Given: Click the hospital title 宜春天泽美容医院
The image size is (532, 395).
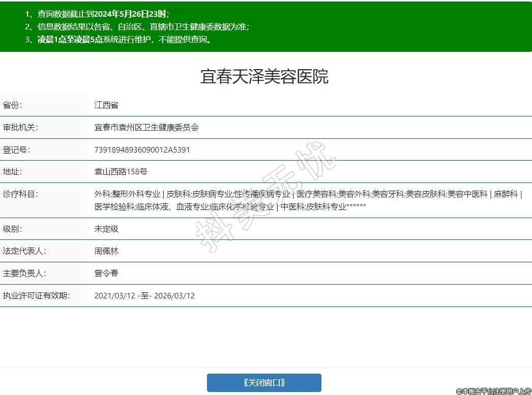Looking at the screenshot, I should [x=264, y=76].
